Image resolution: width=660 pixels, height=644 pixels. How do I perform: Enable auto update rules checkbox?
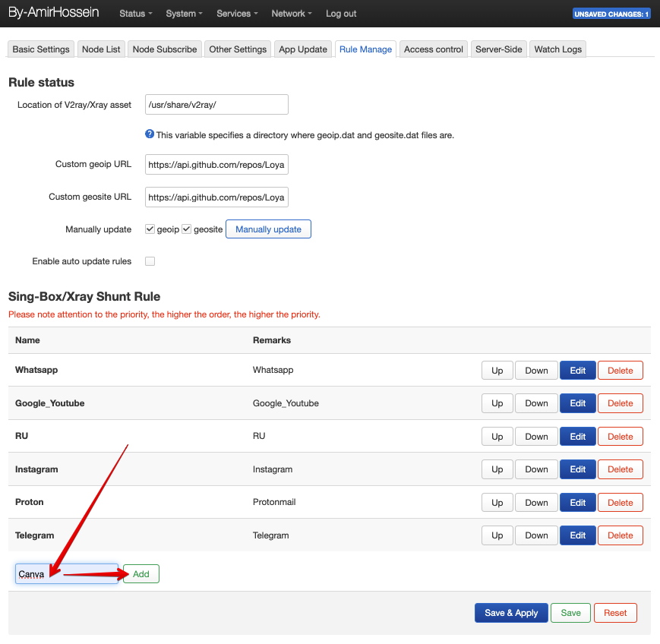coord(150,261)
